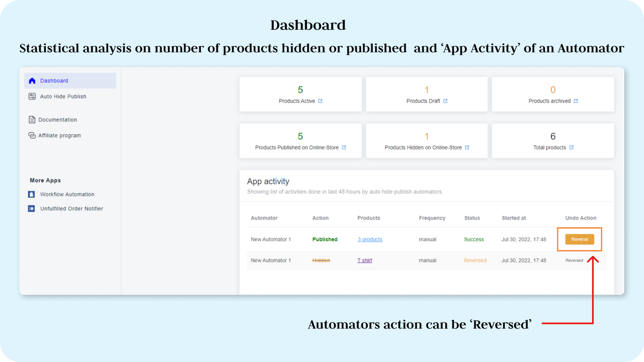Click 'New Automator 1' in the Hidden row
Viewport: 644px width, 362px height.
271,260
